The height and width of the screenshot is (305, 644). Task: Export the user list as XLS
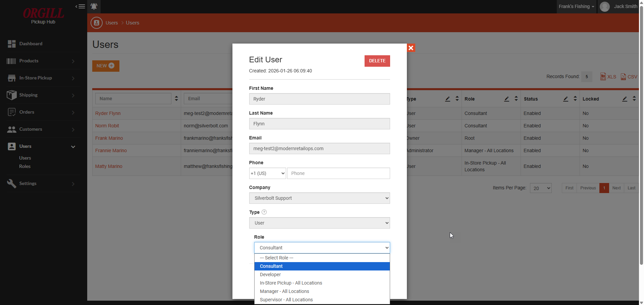click(x=608, y=76)
